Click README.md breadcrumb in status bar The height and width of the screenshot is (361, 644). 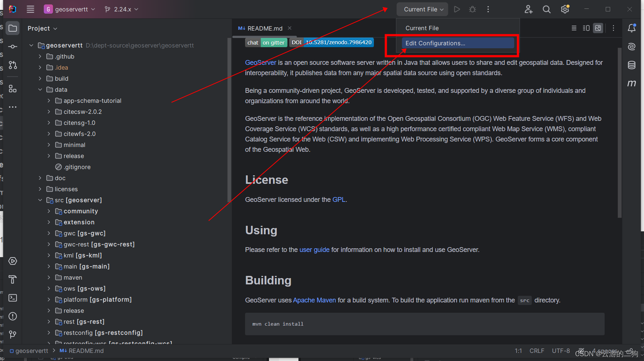point(82,351)
